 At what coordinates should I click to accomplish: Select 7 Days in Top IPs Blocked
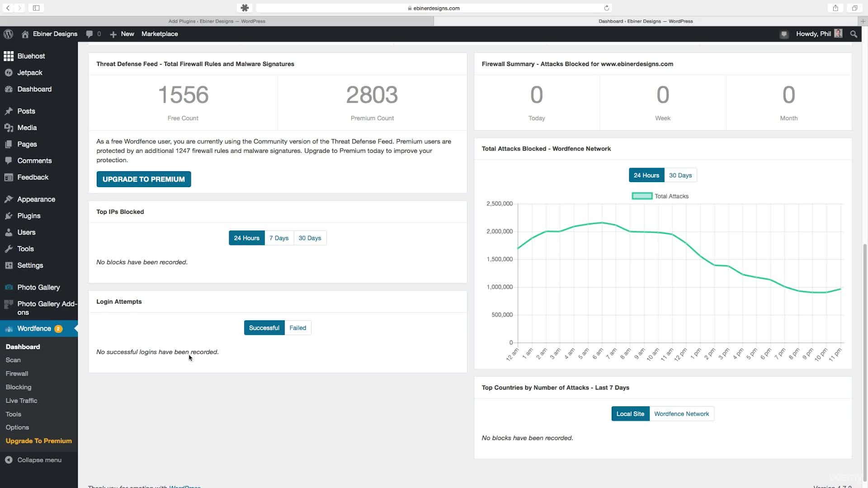pos(279,238)
